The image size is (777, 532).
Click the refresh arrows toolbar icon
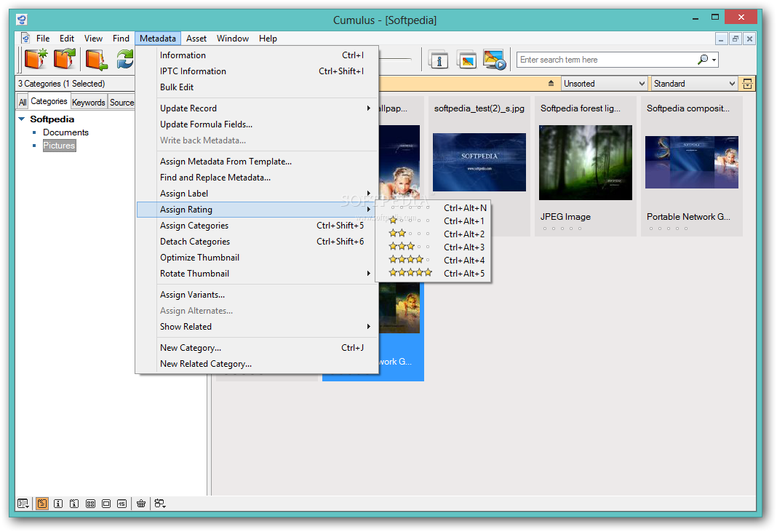[125, 59]
